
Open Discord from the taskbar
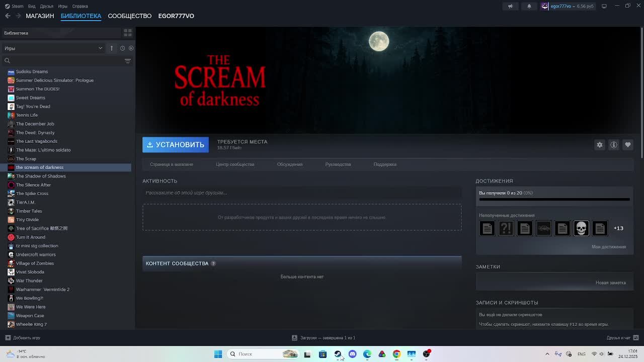pyautogui.click(x=352, y=354)
